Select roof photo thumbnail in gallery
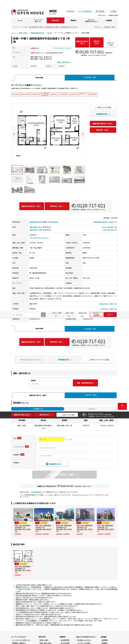The width and height of the screenshot is (129, 644). click(x=54, y=179)
